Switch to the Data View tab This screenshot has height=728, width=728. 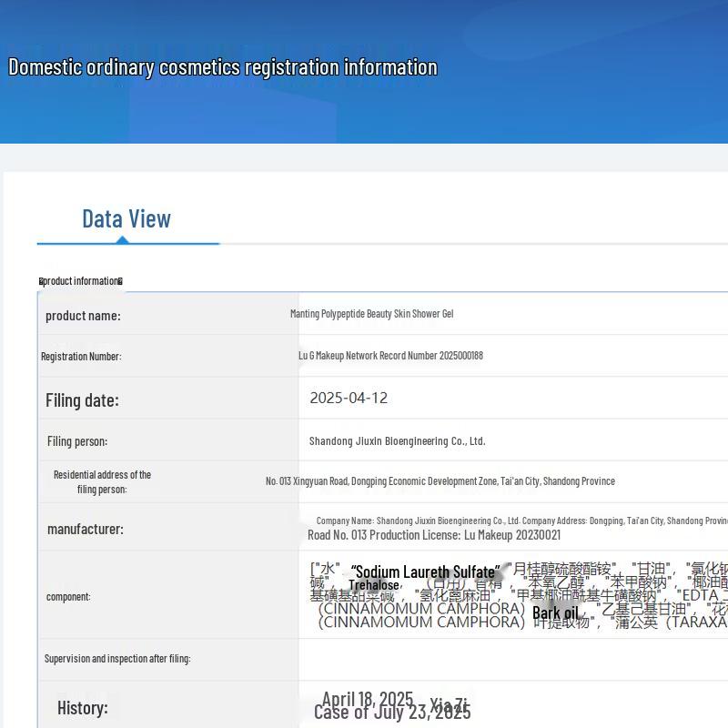click(x=126, y=219)
